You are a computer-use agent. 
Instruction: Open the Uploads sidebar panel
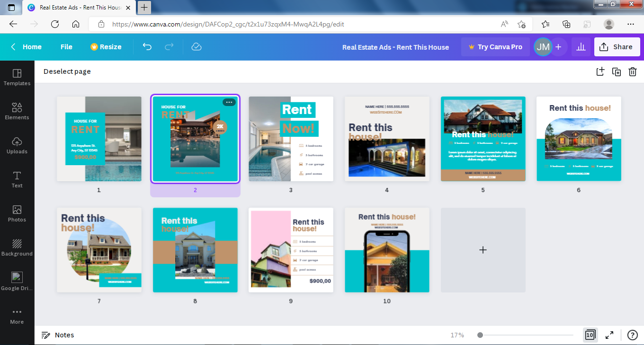click(x=17, y=145)
